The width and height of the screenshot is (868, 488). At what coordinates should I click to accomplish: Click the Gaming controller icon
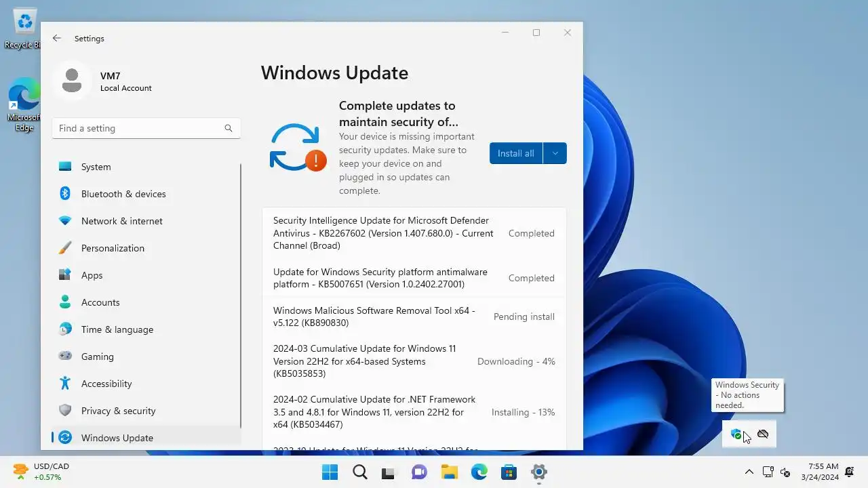(65, 357)
